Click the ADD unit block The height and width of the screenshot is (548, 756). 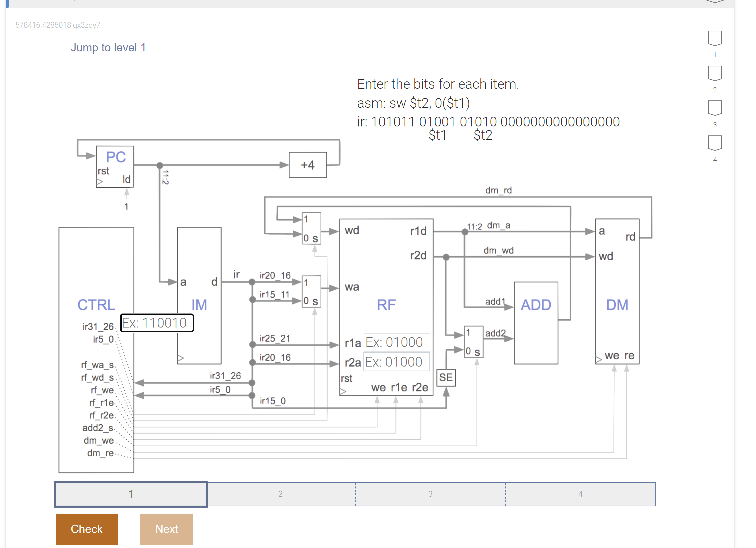point(536,322)
